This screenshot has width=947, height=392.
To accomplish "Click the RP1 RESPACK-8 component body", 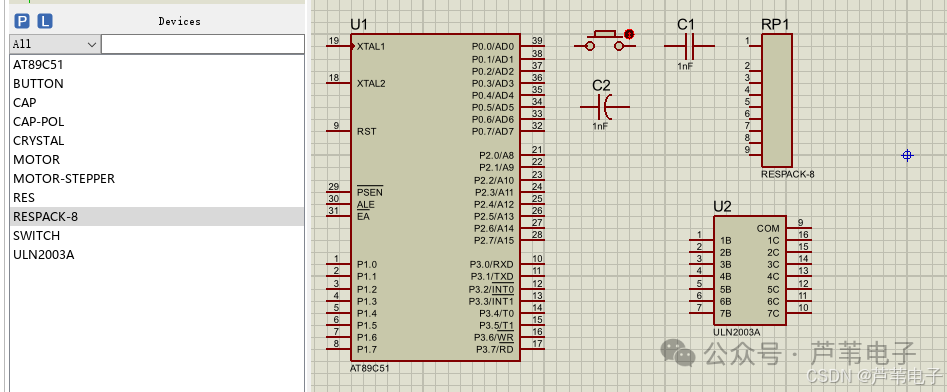I will click(x=777, y=100).
